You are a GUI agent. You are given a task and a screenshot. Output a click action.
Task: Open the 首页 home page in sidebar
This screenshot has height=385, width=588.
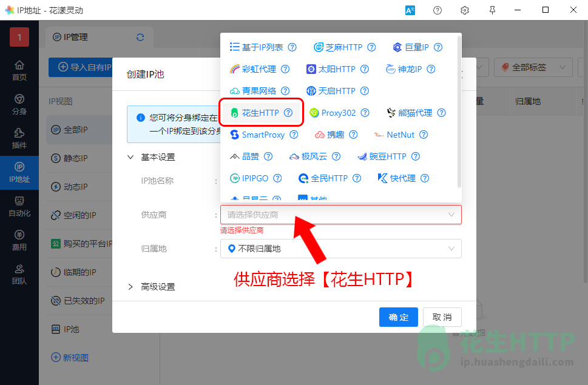click(x=19, y=71)
